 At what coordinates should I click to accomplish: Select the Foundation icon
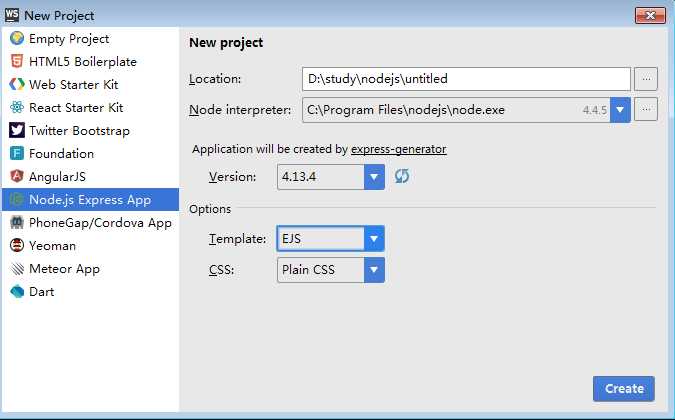17,153
